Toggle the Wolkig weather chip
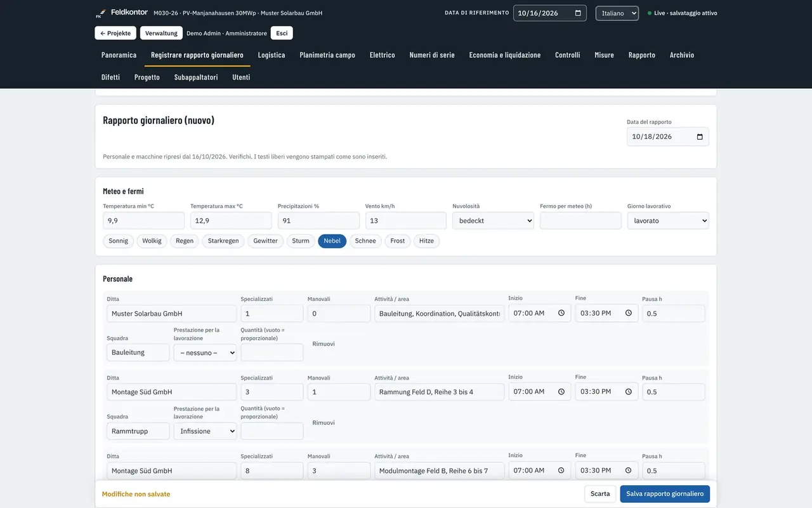The image size is (812, 508). click(x=152, y=241)
